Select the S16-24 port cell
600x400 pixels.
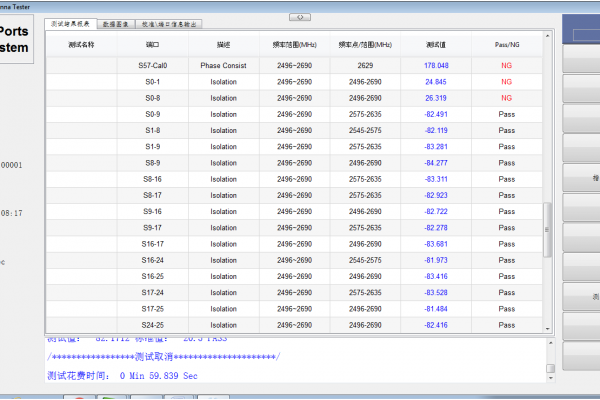pyautogui.click(x=153, y=260)
